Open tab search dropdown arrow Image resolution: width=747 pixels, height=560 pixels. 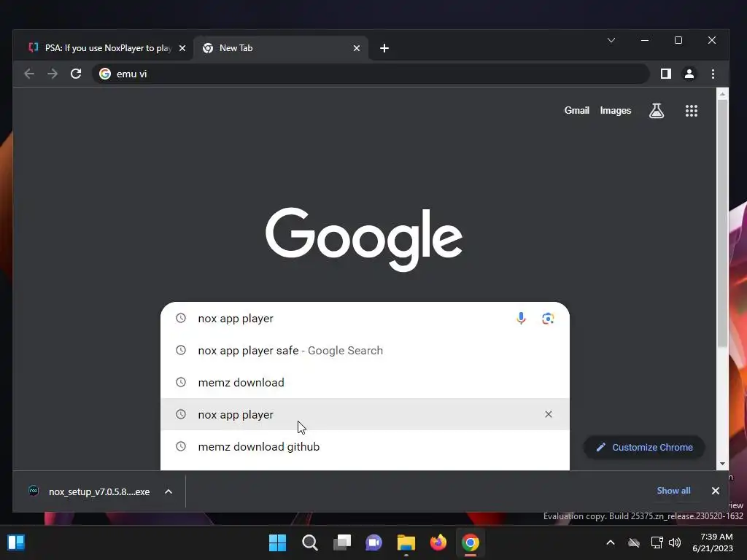coord(611,41)
